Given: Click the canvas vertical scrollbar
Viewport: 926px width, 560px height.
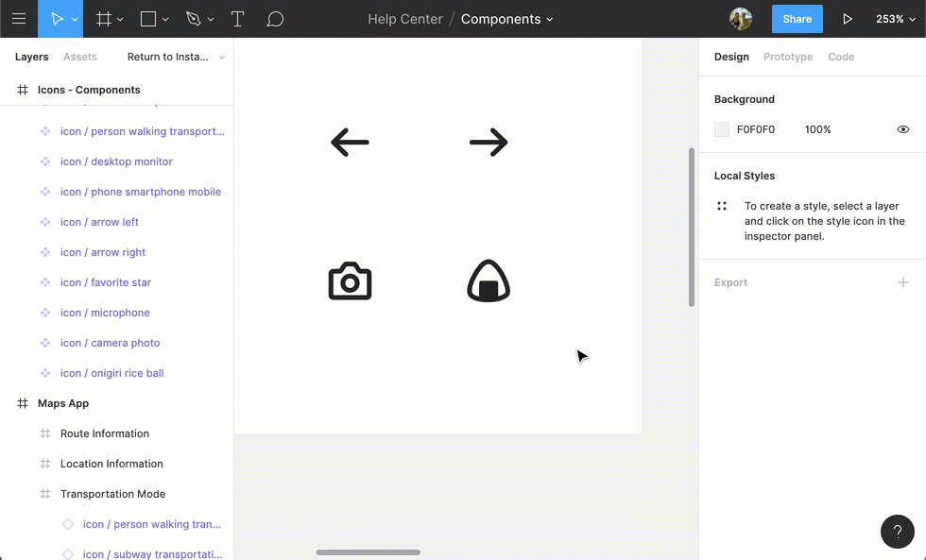Looking at the screenshot, I should [x=691, y=228].
